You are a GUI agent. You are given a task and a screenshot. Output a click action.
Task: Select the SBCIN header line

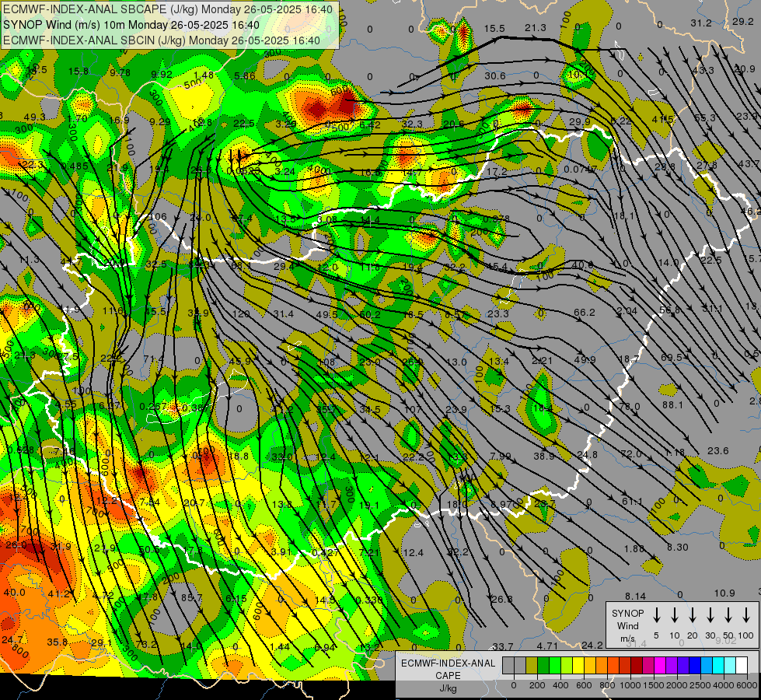(x=162, y=40)
